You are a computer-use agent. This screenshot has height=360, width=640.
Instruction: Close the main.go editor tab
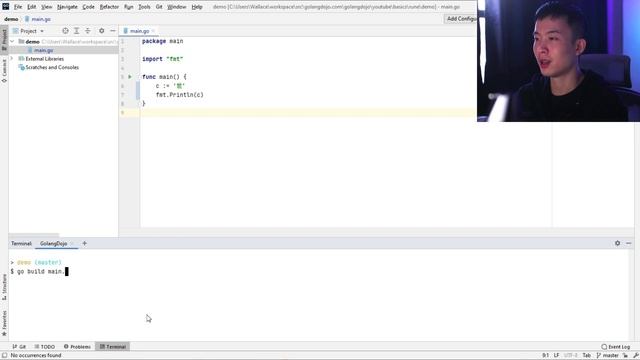point(153,31)
